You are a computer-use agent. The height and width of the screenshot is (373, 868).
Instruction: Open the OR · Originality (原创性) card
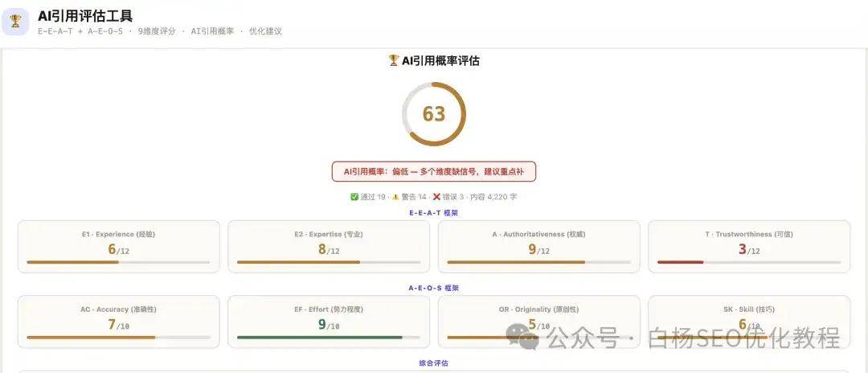click(x=538, y=322)
